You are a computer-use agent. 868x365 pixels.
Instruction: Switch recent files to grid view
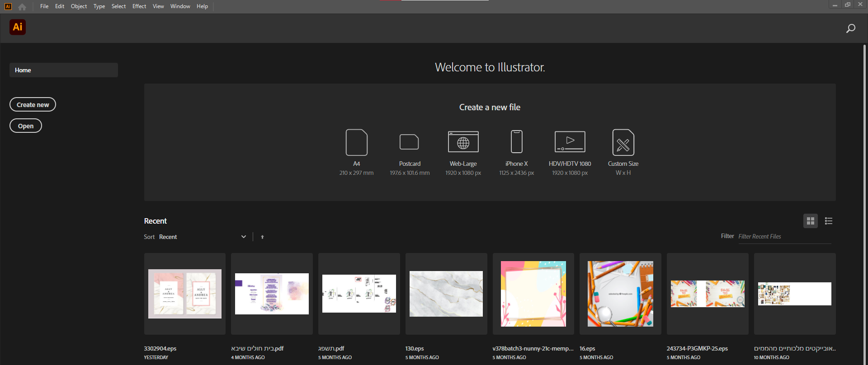(x=810, y=221)
